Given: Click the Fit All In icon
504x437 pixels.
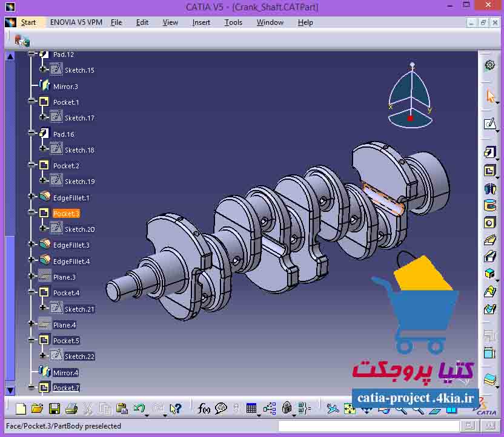Looking at the screenshot, I should 350,409.
